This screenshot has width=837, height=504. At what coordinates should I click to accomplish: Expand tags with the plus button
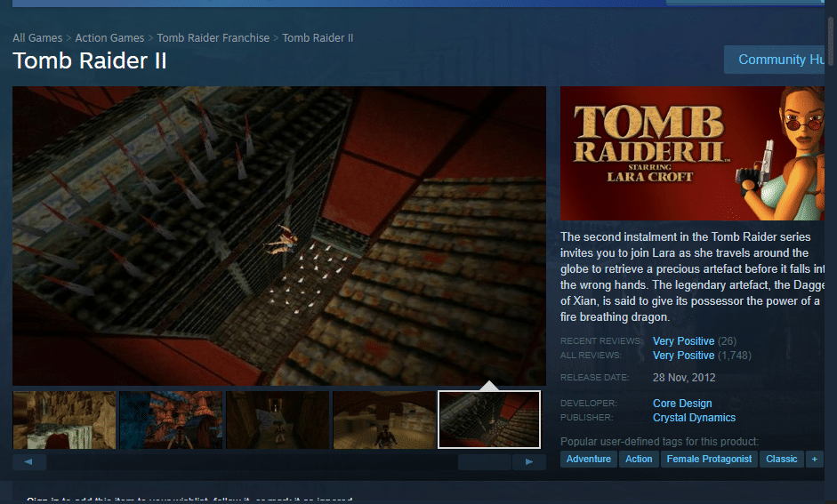pyautogui.click(x=815, y=460)
